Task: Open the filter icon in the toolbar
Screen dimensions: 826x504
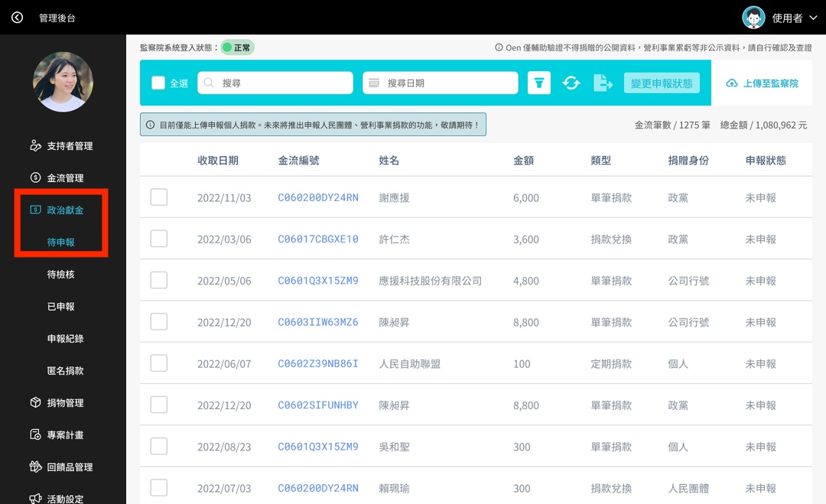Action: [x=539, y=83]
